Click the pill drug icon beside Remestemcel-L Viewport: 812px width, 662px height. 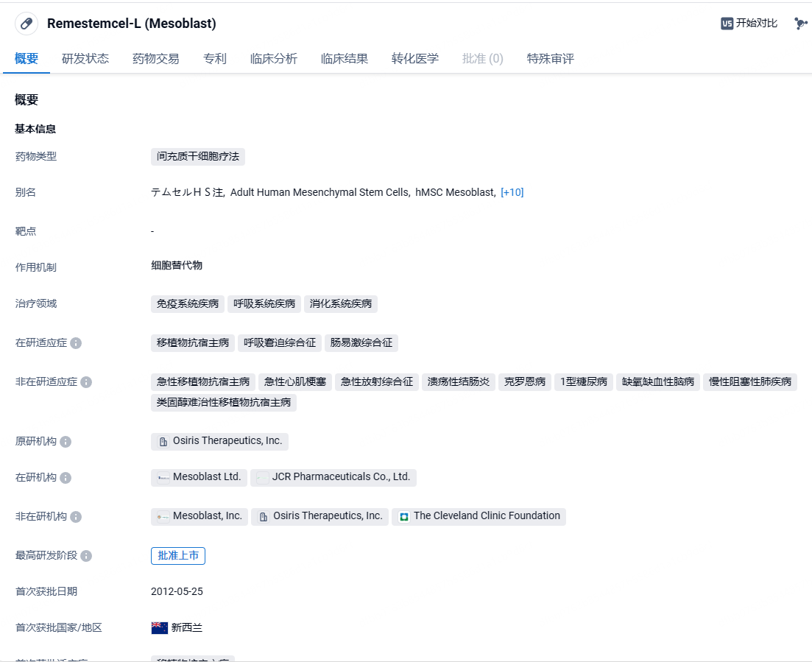point(27,24)
